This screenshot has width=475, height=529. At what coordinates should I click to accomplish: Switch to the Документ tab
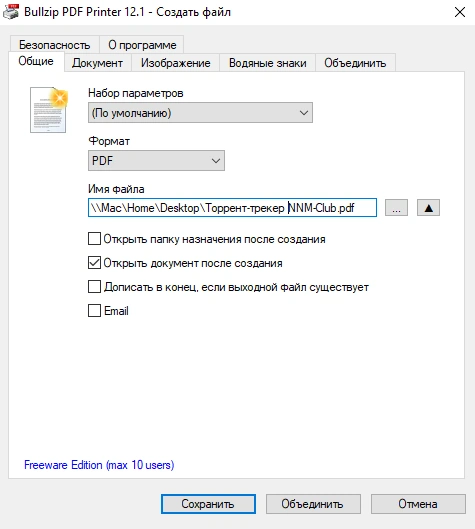click(x=97, y=63)
